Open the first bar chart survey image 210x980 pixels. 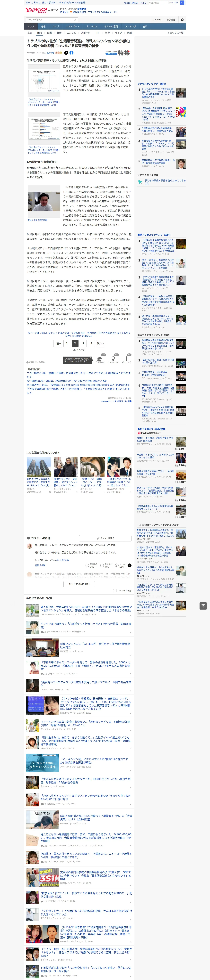(x=44, y=81)
